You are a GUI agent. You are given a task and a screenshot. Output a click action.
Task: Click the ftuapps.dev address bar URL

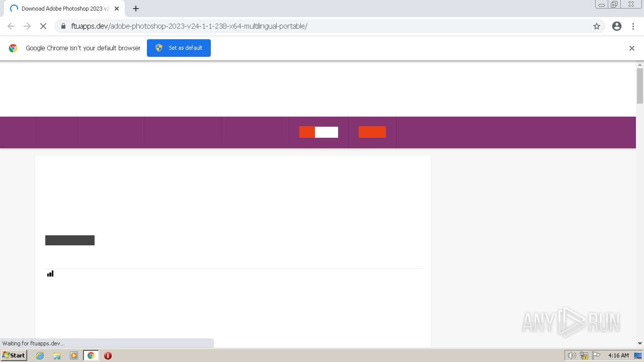coord(189,26)
